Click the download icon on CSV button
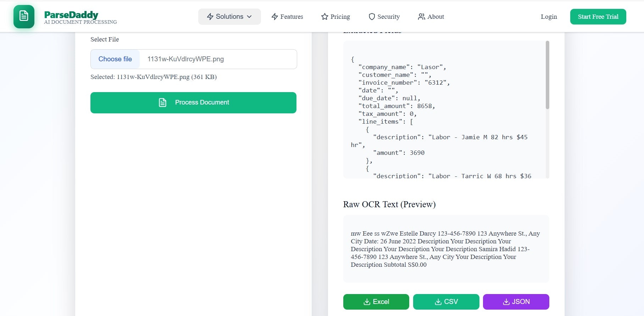Screen dimensions: 644x316 (x=438, y=302)
